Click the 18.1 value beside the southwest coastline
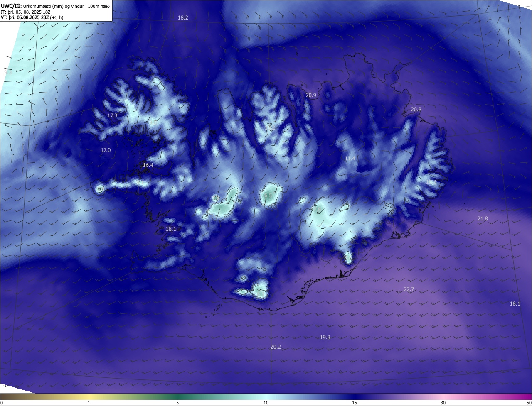This screenshot has width=532, height=406. pos(171,229)
